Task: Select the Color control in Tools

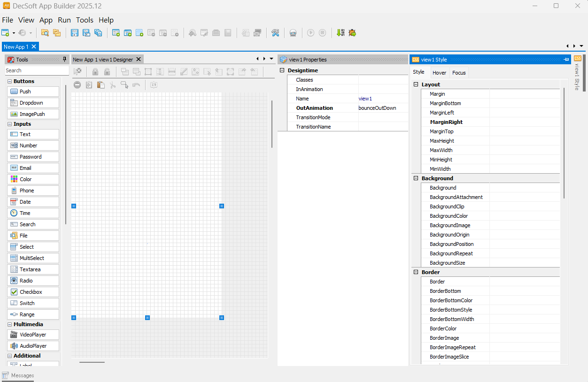Action: (33, 179)
